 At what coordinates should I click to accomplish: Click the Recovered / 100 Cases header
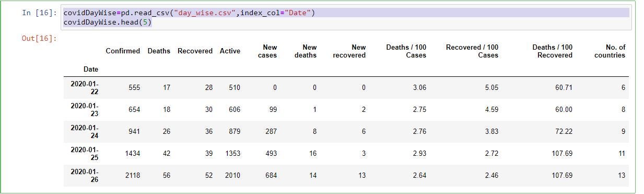click(472, 51)
